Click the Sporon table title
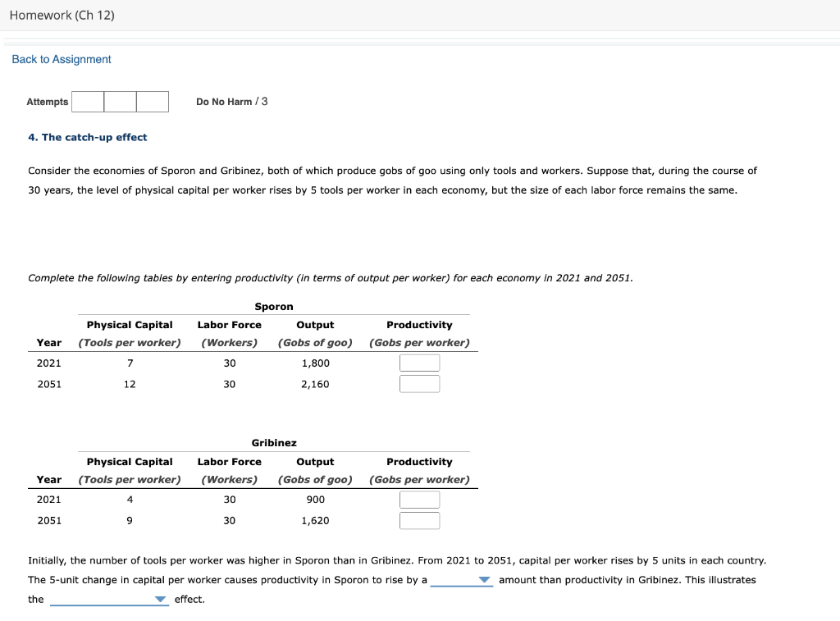Screen dimensions: 840x621 [x=273, y=306]
